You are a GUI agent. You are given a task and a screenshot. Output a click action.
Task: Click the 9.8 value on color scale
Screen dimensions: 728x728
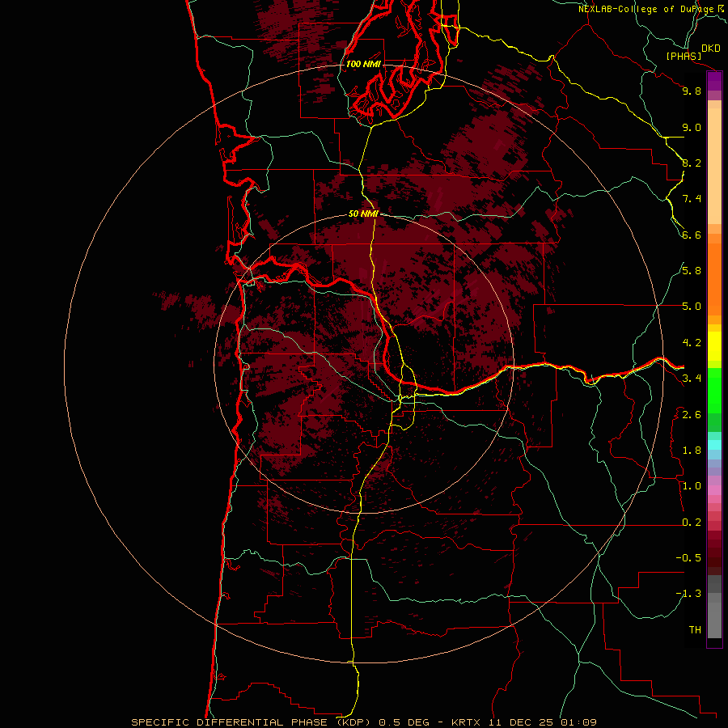692,91
